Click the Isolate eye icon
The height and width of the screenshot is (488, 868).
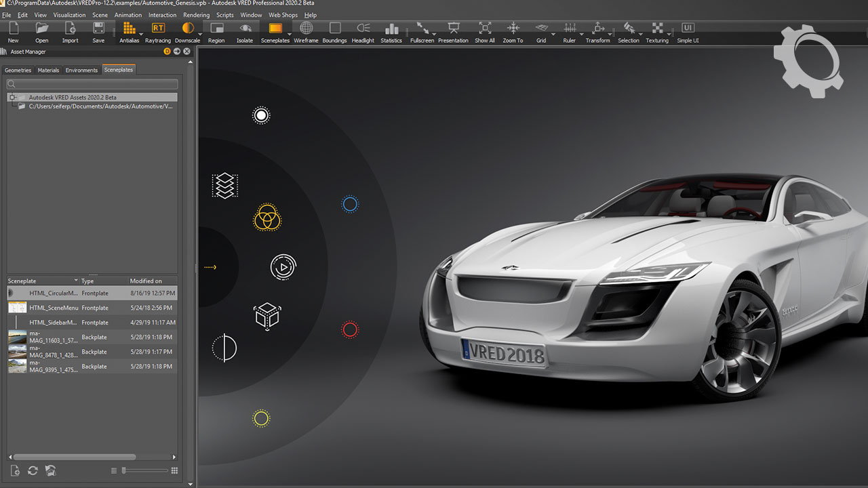[x=245, y=28]
